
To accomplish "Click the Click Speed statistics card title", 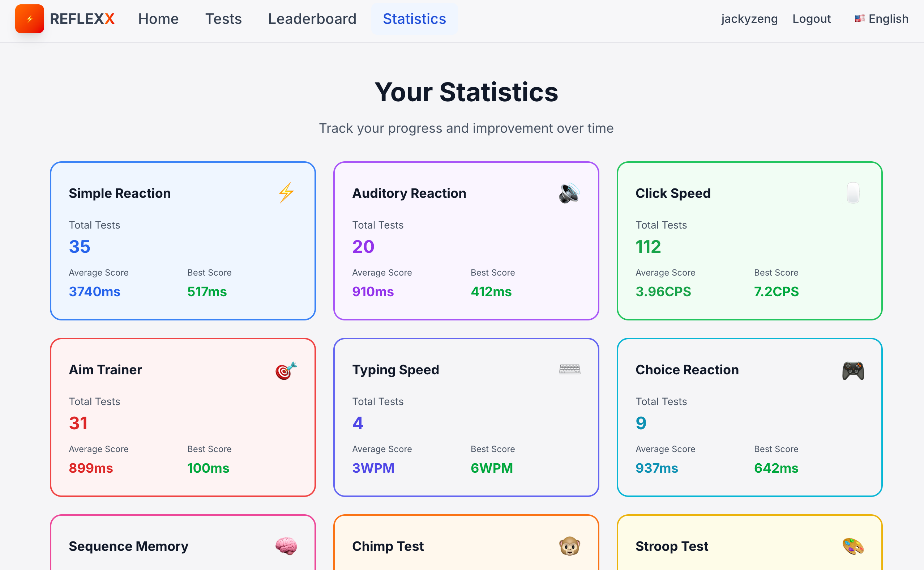I will point(673,193).
